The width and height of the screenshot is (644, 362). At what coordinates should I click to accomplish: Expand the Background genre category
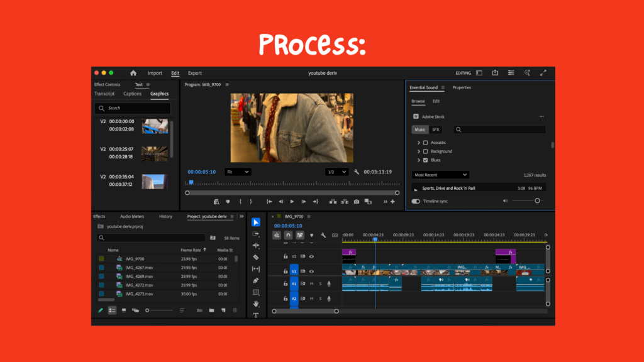[x=419, y=151]
